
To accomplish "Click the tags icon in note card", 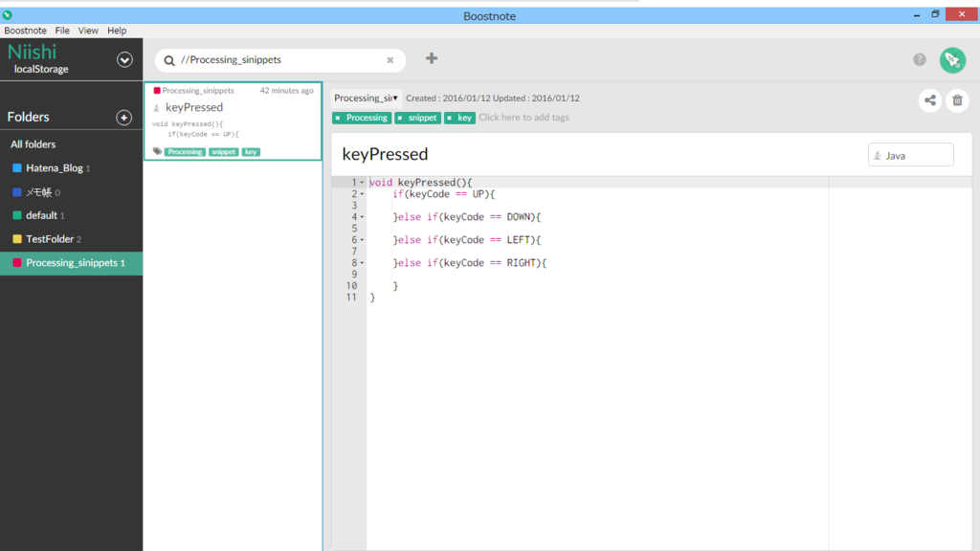I will (158, 152).
